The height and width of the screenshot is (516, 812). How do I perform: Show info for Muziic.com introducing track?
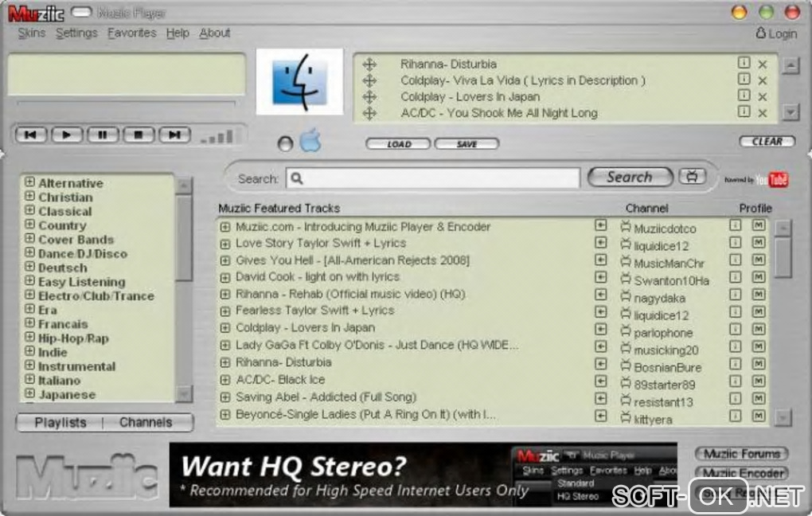point(736,225)
